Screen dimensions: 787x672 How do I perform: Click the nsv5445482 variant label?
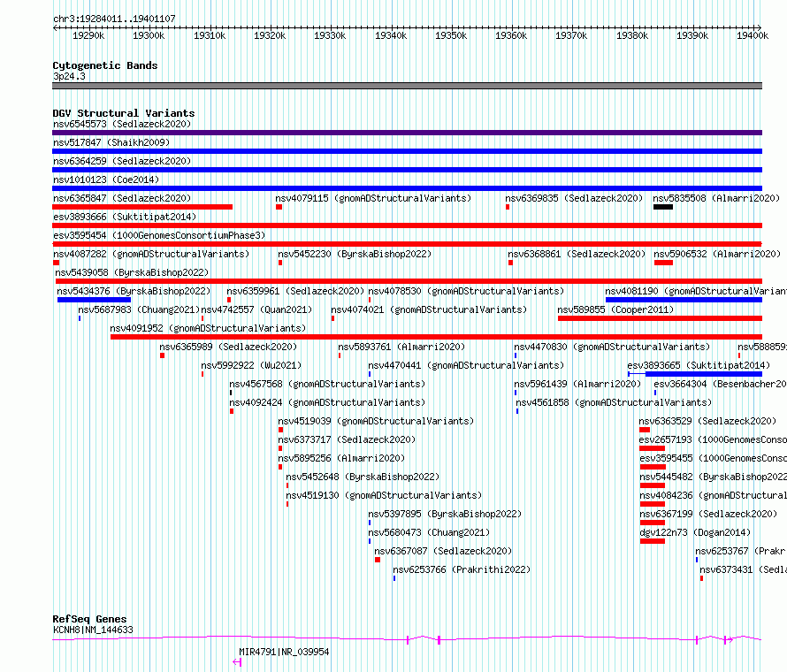coord(714,477)
